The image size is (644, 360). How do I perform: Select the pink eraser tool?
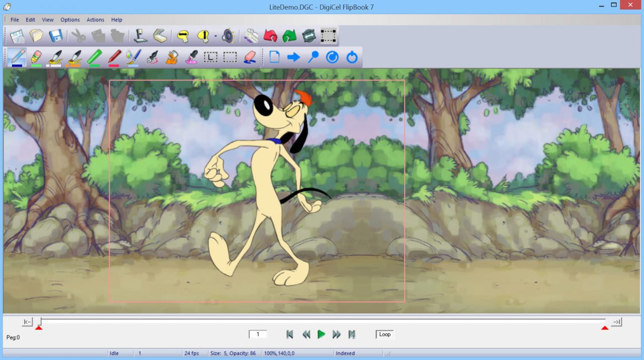tap(250, 57)
